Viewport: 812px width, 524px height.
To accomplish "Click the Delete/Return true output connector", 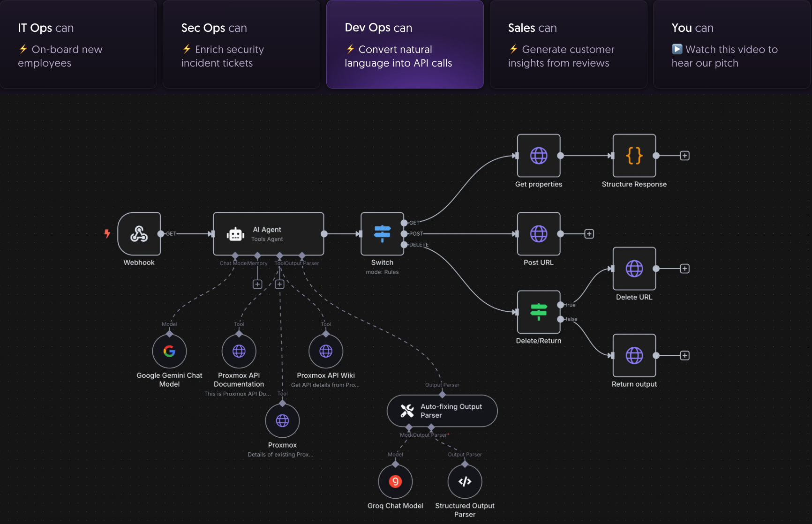I will pyautogui.click(x=561, y=305).
